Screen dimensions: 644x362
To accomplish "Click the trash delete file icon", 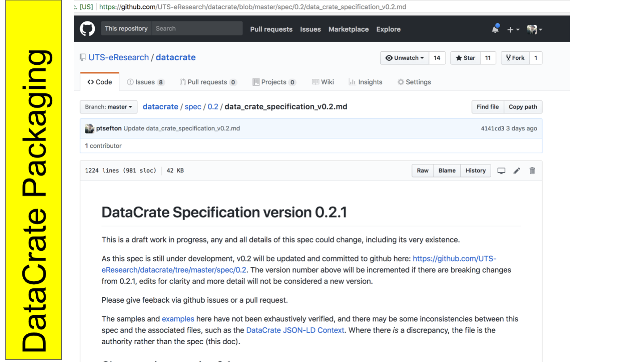I will click(532, 171).
